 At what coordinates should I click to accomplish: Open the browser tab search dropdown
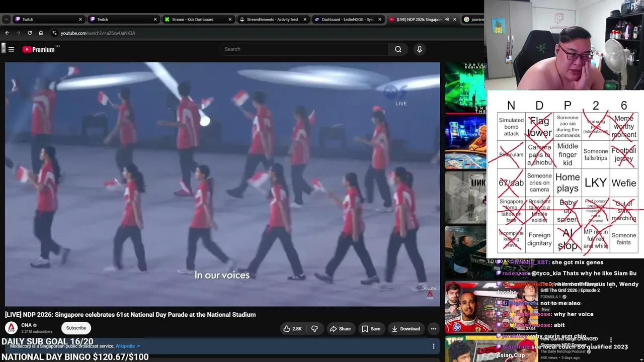click(x=6, y=20)
